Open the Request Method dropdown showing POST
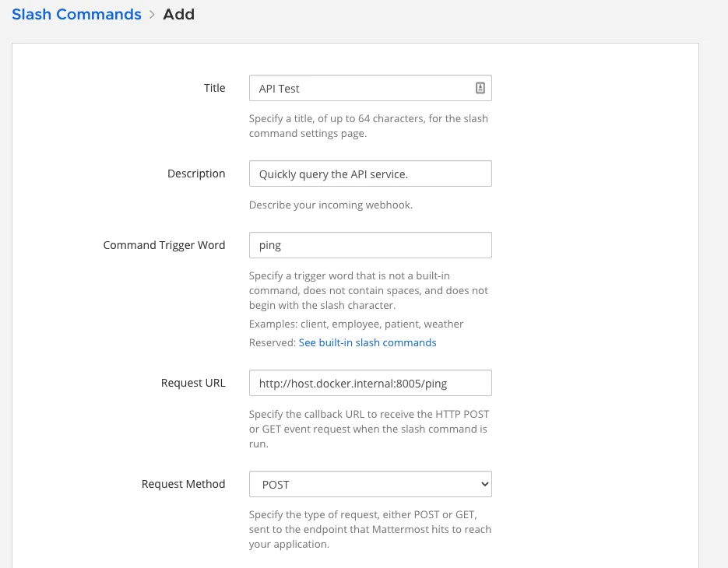The image size is (728, 568). [370, 484]
